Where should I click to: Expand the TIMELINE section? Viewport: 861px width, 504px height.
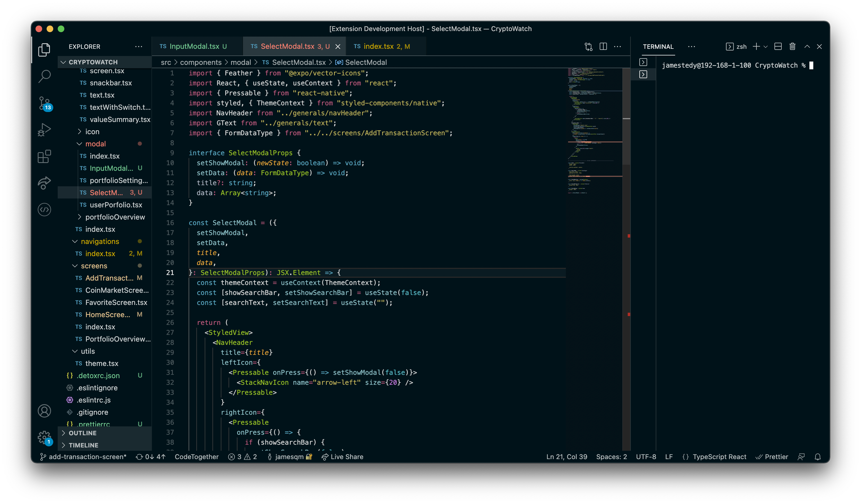[x=105, y=445]
